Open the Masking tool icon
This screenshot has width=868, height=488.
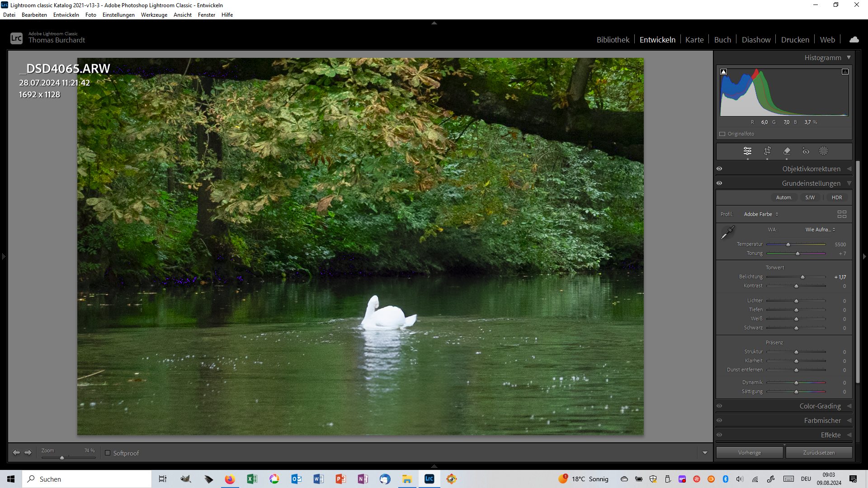point(824,151)
